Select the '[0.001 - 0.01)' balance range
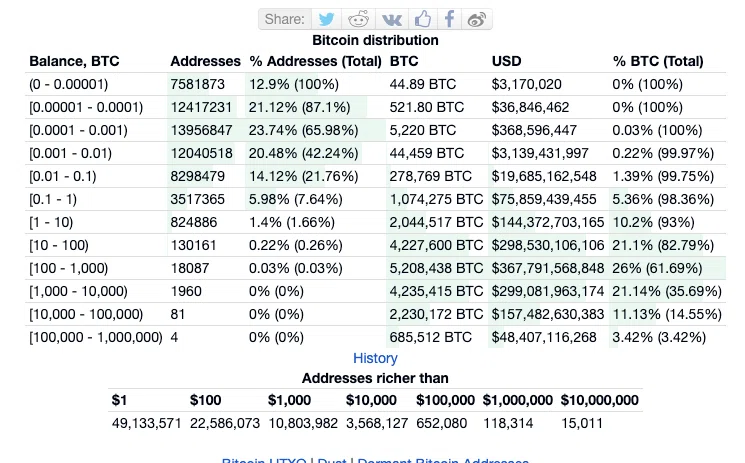745x463 pixels. tap(70, 154)
